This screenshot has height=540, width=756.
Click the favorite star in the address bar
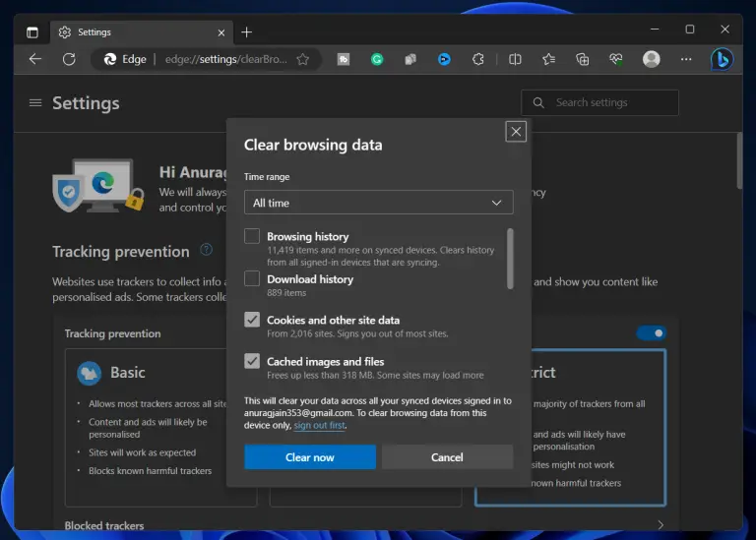point(303,59)
